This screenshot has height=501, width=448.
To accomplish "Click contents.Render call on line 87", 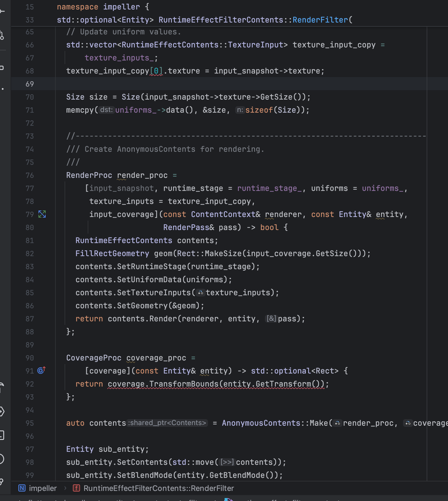I will pyautogui.click(x=126, y=319).
